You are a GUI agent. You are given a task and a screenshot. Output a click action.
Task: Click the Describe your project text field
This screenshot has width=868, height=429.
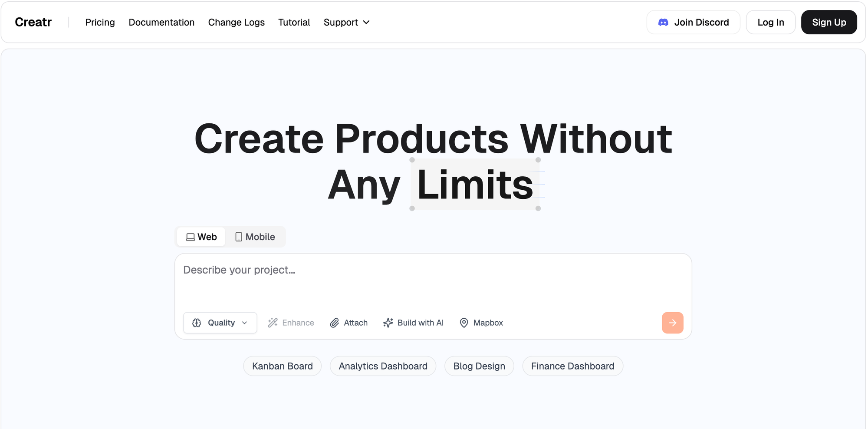433,280
